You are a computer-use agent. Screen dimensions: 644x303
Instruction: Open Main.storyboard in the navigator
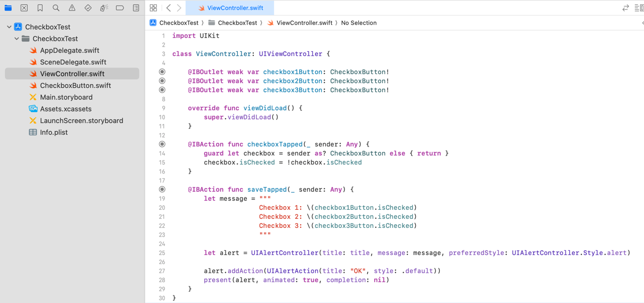click(x=66, y=97)
